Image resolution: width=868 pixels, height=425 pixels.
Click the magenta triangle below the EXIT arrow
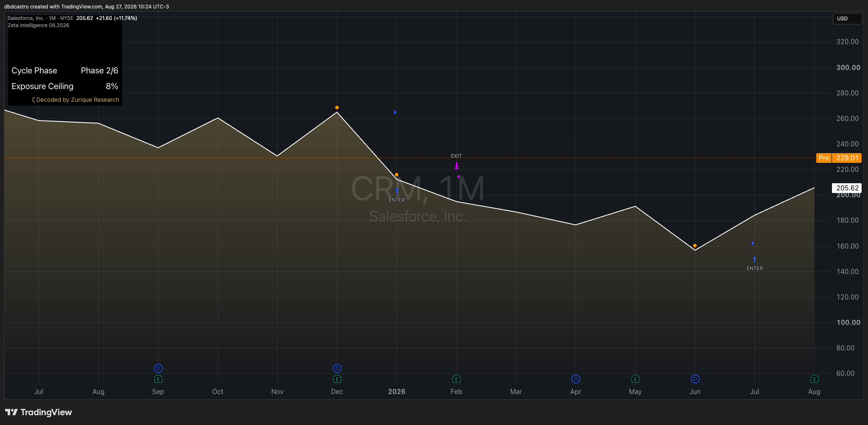[x=458, y=177]
